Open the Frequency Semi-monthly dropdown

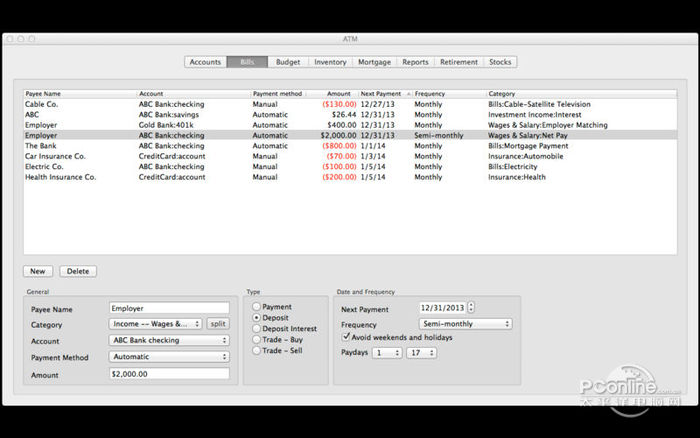465,324
